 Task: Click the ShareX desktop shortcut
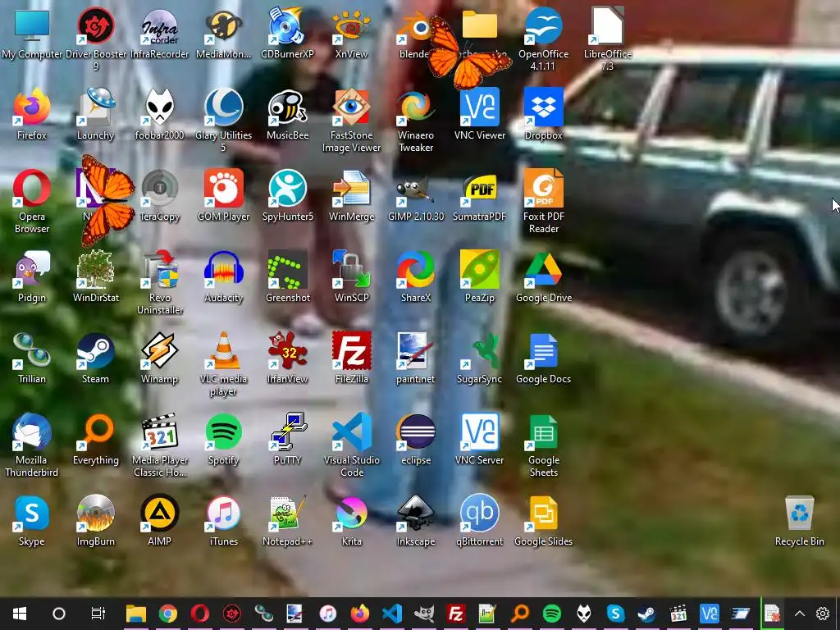point(416,277)
